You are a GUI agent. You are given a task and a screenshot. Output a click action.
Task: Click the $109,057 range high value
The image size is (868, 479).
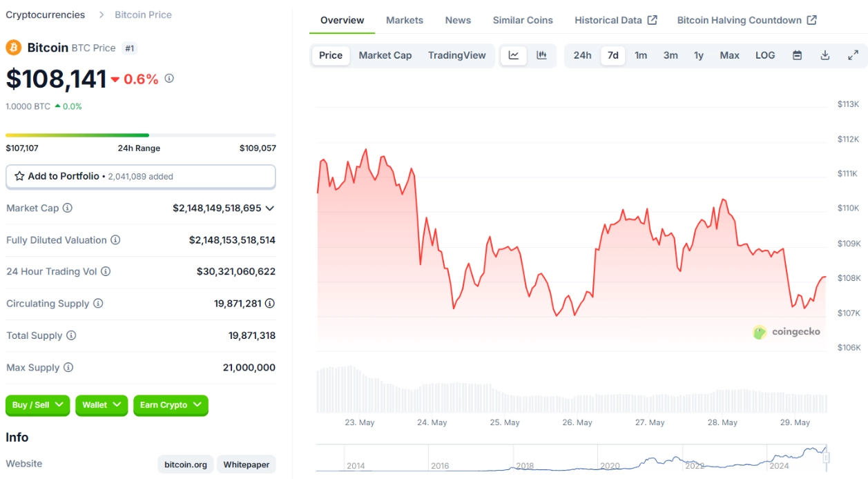258,148
